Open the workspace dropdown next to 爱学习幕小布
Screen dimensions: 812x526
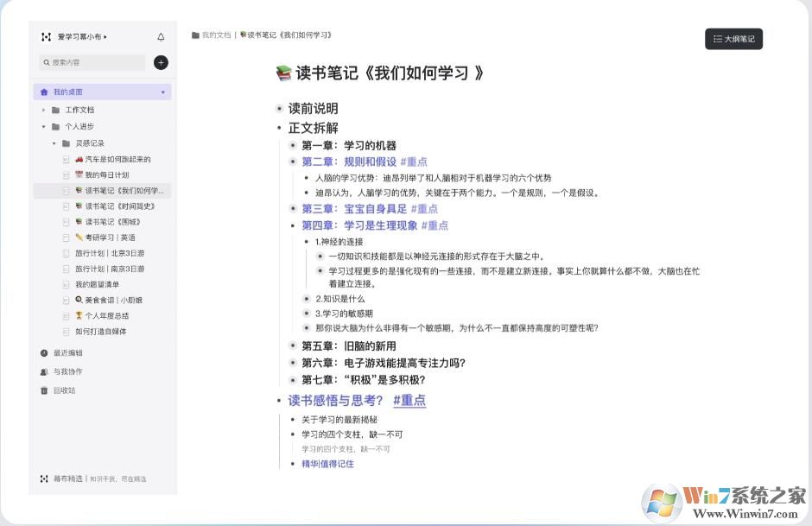[x=105, y=37]
